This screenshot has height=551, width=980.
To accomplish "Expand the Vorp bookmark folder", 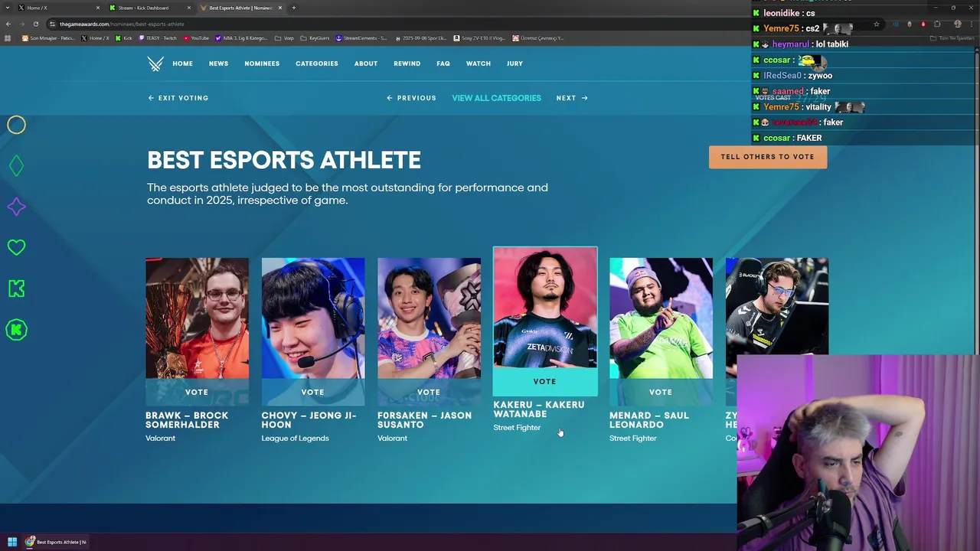I will pos(284,38).
